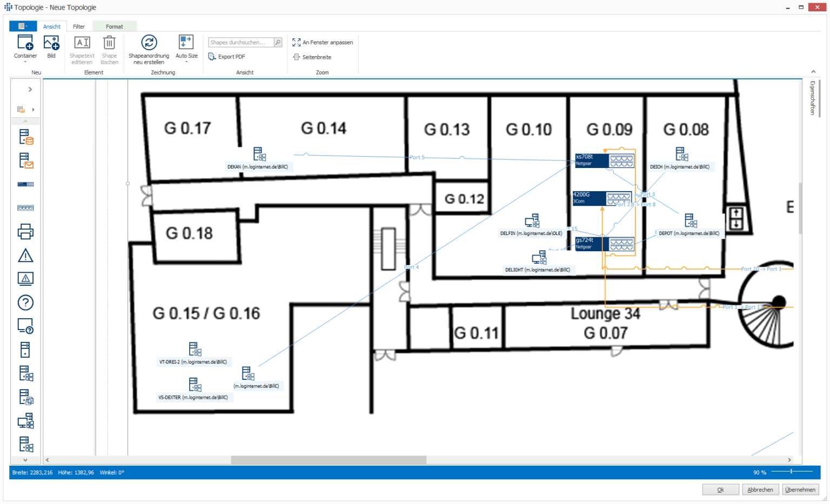This screenshot has height=504, width=830.
Task: Click the Ok button
Action: point(720,489)
